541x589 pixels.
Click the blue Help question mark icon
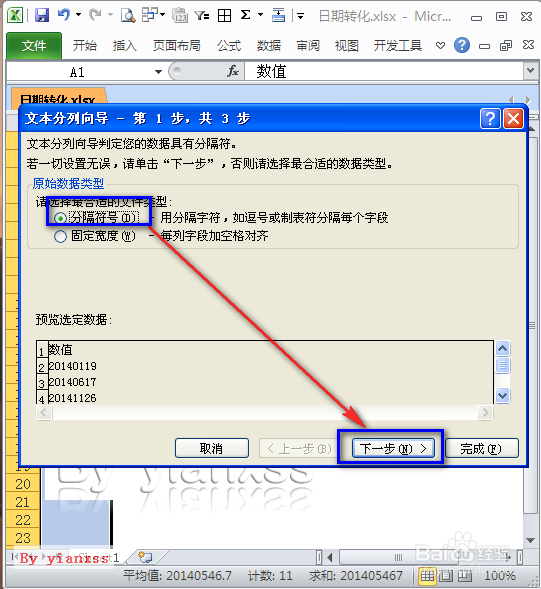pos(462,45)
